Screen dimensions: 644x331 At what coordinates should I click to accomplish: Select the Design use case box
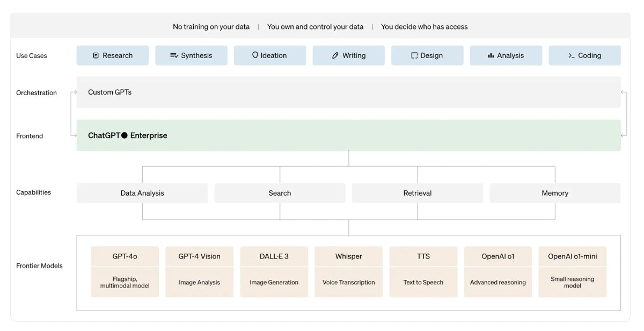[x=427, y=55]
